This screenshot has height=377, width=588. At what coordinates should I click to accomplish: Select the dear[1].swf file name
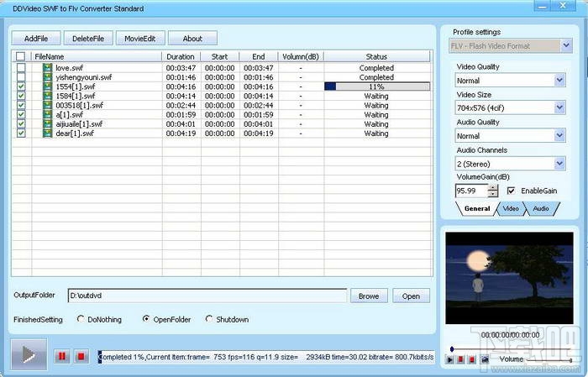(75, 134)
